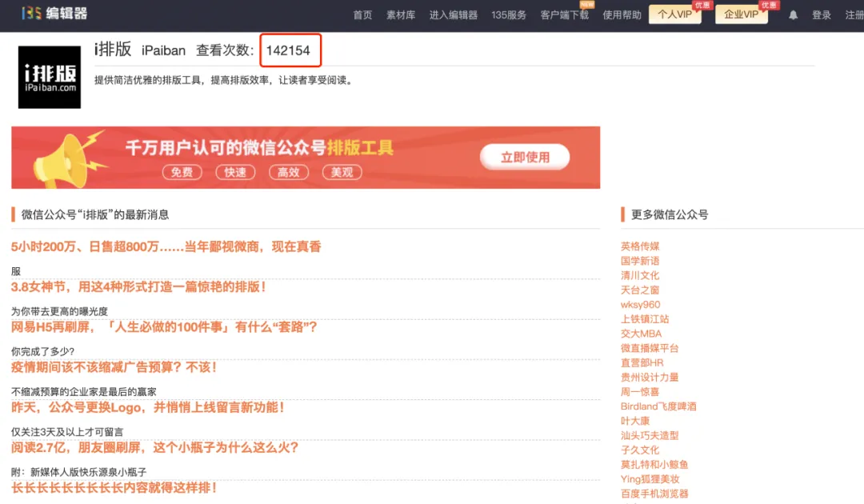
Task: Click subtitle 不缩减预算的企业家是最后的赢家
Action: [84, 392]
